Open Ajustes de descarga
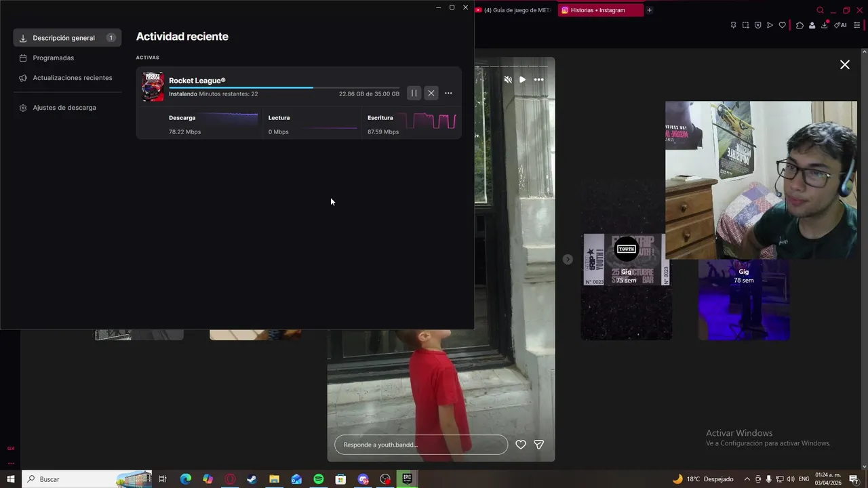Image resolution: width=868 pixels, height=488 pixels. tap(64, 108)
